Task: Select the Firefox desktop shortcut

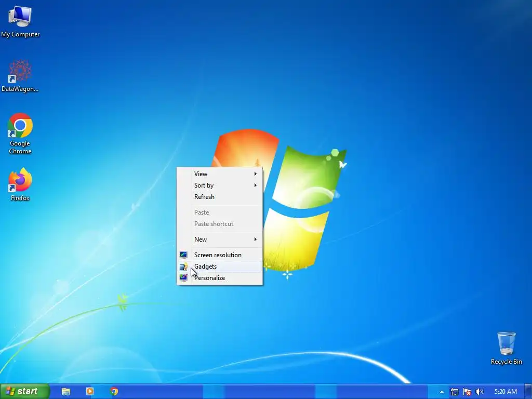Action: 20,184
